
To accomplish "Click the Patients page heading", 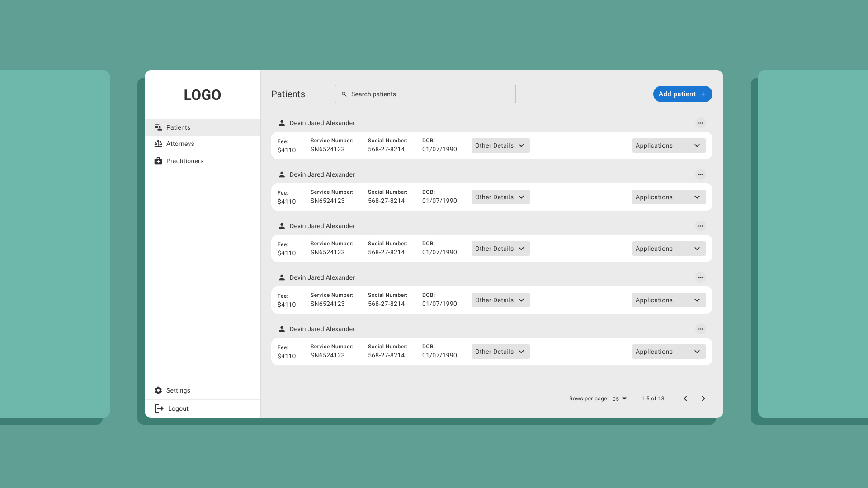I will (x=288, y=94).
